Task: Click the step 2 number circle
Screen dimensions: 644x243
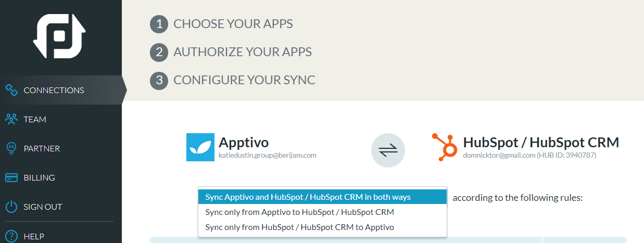Action: [159, 52]
